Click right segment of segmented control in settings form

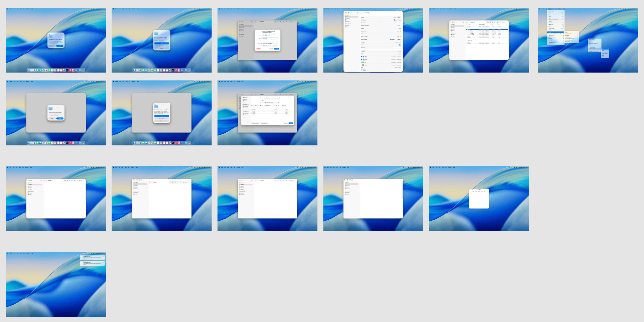click(x=399, y=17)
